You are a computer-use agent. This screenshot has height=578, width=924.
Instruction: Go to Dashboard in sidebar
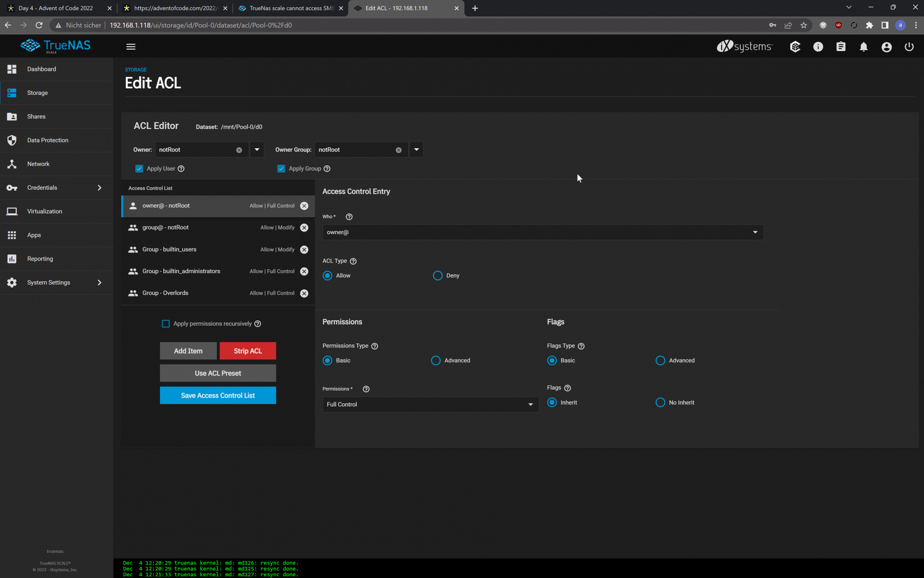coord(56,69)
